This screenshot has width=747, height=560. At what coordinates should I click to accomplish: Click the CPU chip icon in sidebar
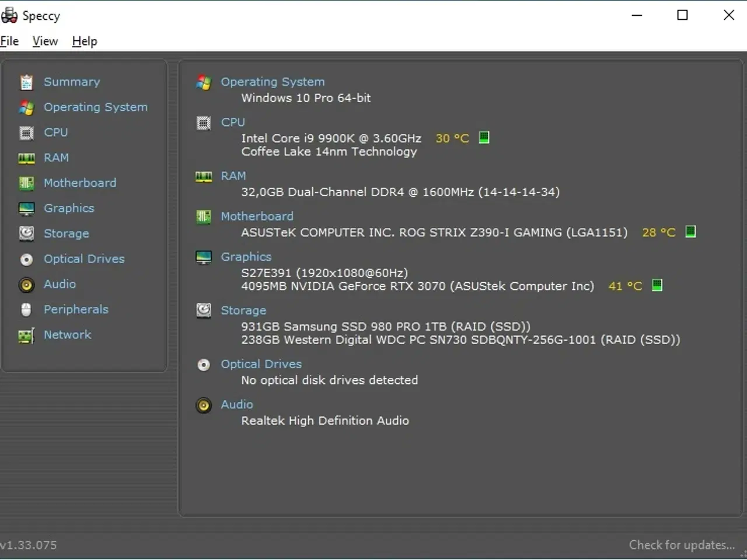(x=26, y=133)
